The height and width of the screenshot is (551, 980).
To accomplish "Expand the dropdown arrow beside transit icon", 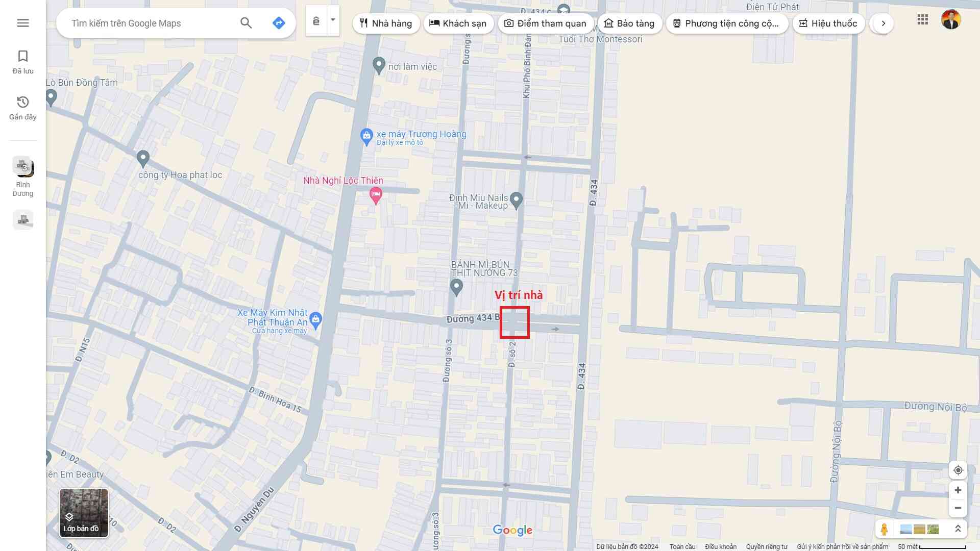I will pos(333,20).
